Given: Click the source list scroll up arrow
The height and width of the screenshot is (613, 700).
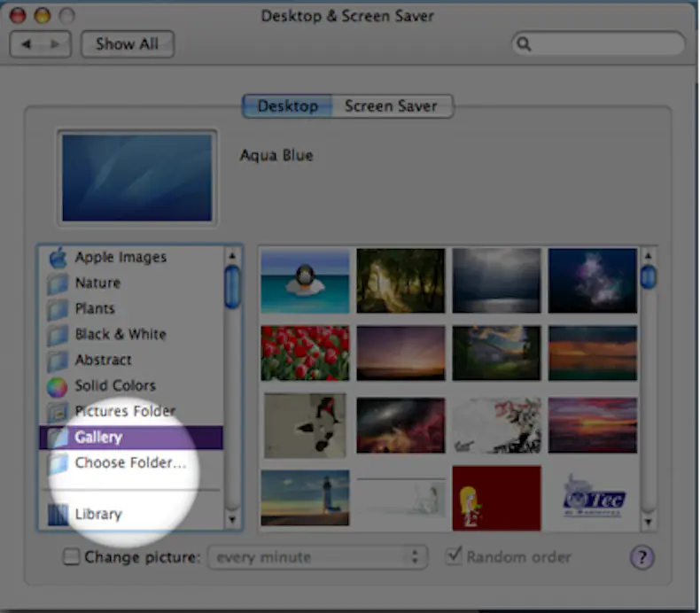Looking at the screenshot, I should [232, 256].
